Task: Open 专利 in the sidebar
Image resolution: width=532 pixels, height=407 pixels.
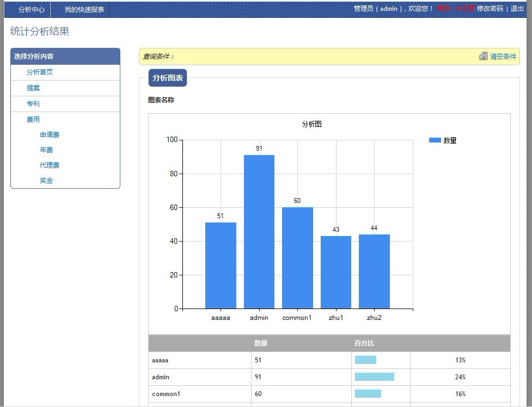Action: point(33,103)
